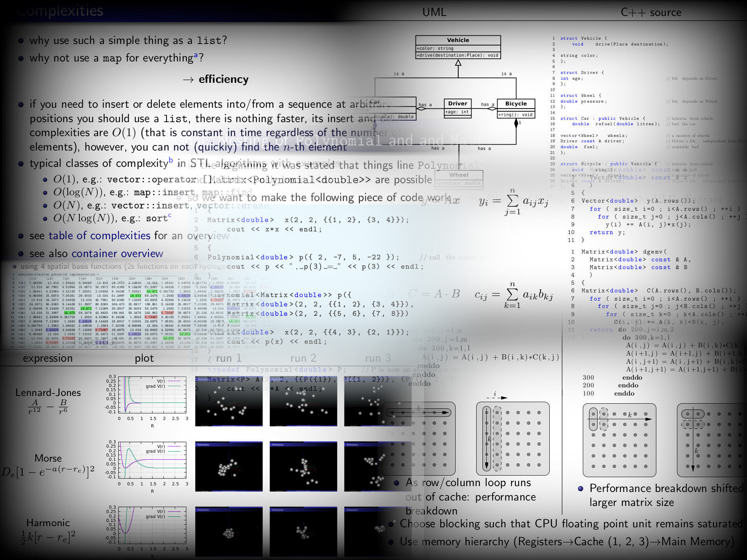The image size is (747, 560).
Task: Select bullet "Performance breakdown shifted"
Action: [x=666, y=495]
